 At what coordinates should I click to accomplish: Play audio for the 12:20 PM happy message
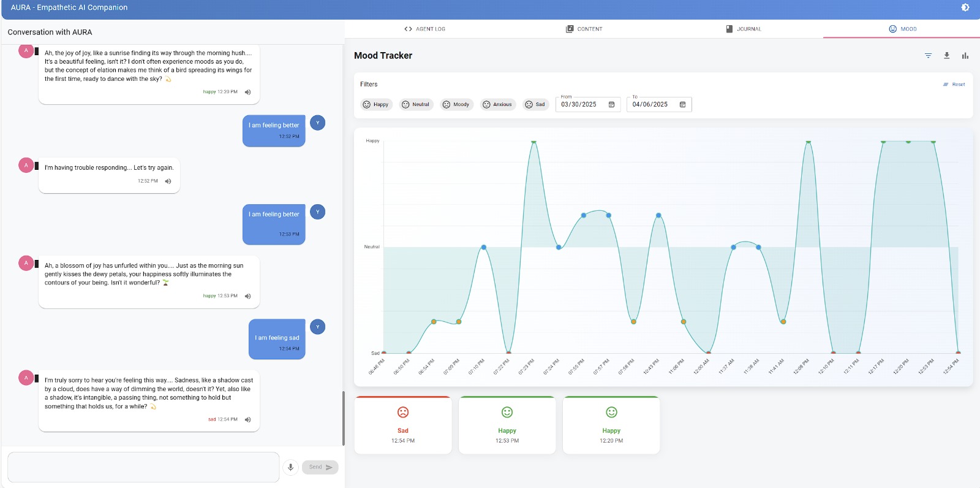pyautogui.click(x=248, y=92)
